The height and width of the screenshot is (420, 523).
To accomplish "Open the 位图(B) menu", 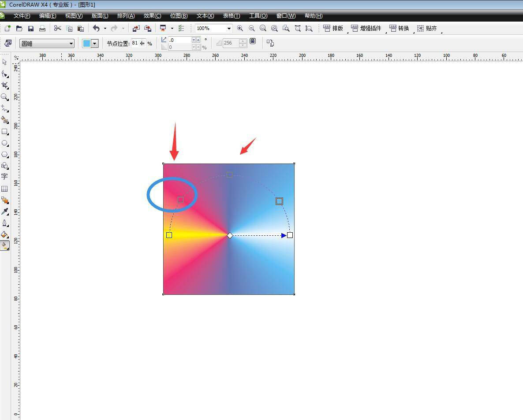I will pos(179,16).
